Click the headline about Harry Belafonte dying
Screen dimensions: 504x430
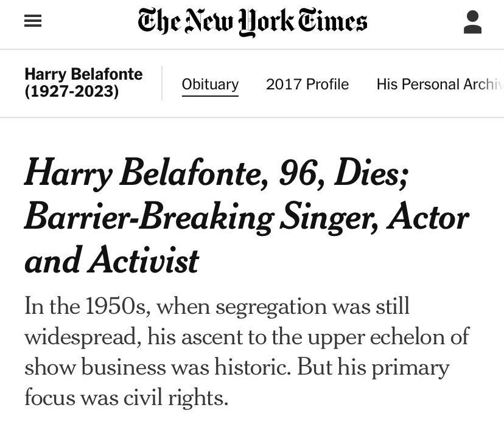pyautogui.click(x=247, y=217)
